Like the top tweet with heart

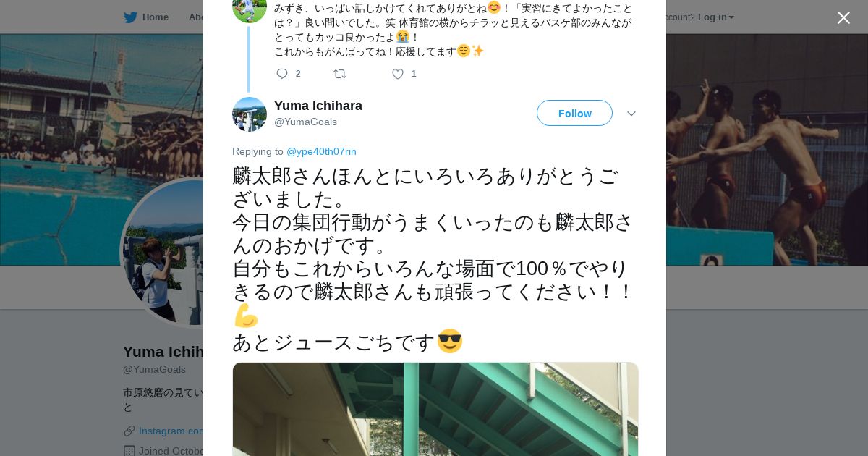pyautogui.click(x=397, y=73)
